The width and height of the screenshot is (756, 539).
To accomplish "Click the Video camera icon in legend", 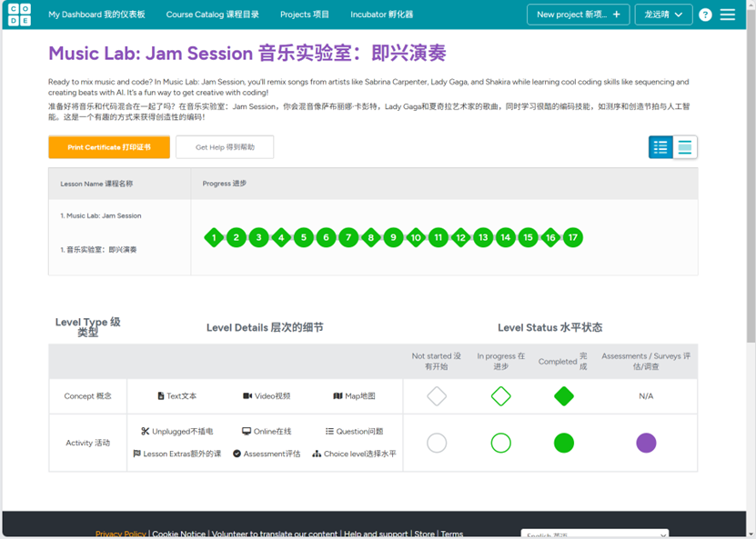I will tap(247, 396).
